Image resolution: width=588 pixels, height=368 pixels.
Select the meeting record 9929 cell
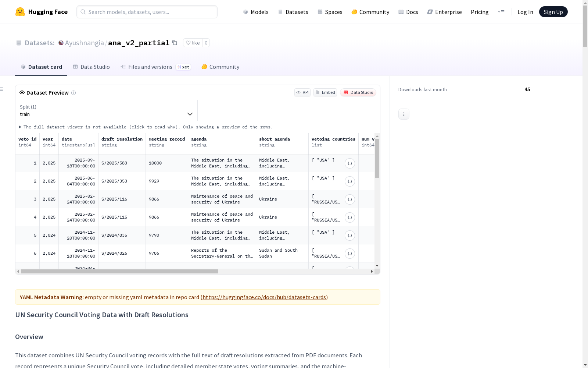pos(167,181)
